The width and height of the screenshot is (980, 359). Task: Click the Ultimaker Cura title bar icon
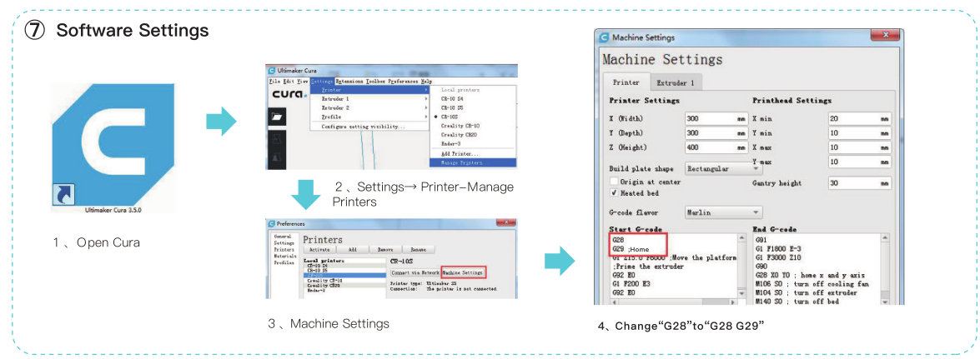click(271, 70)
